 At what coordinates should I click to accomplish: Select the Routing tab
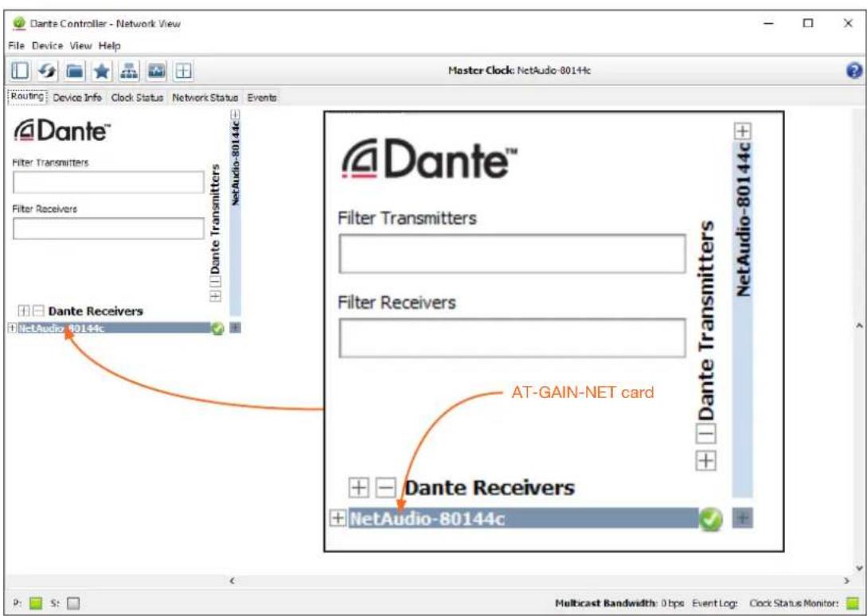click(27, 97)
